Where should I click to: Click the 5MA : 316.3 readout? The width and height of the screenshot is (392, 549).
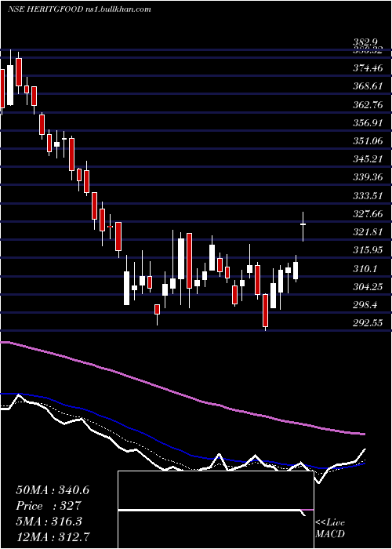click(x=49, y=522)
